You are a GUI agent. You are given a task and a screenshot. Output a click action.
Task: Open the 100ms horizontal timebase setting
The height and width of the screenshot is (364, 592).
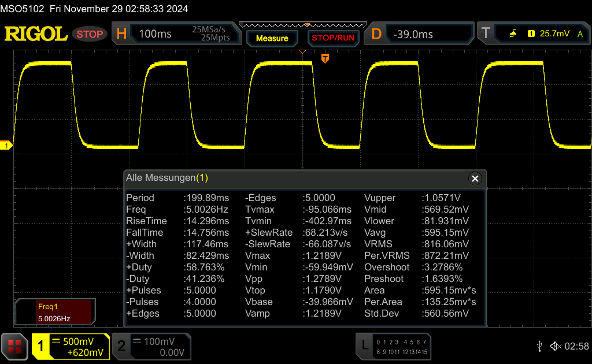pos(155,34)
